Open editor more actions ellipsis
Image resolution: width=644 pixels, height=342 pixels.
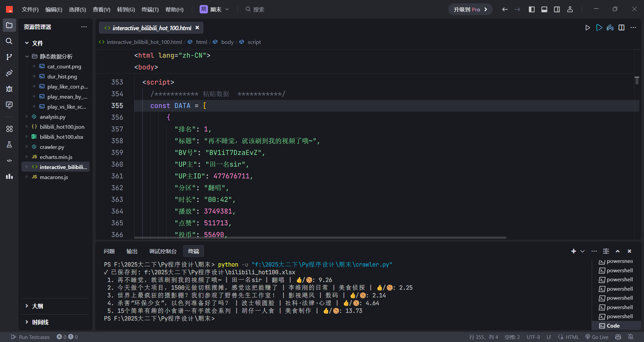633,27
